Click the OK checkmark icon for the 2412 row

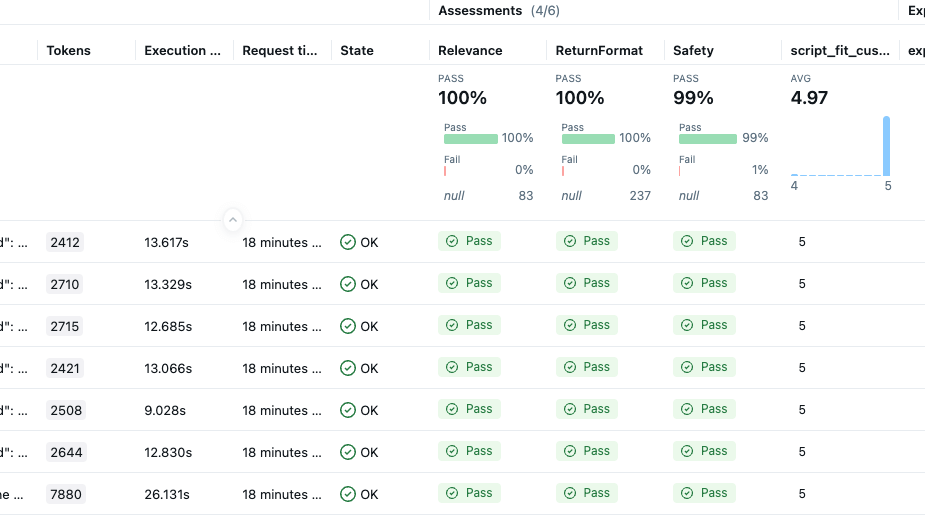point(348,242)
